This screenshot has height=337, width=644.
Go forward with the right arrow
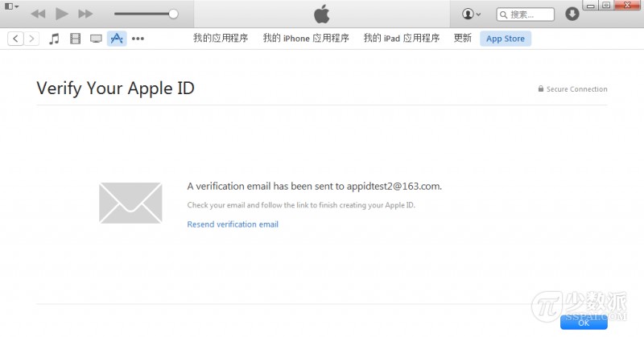pyautogui.click(x=32, y=39)
